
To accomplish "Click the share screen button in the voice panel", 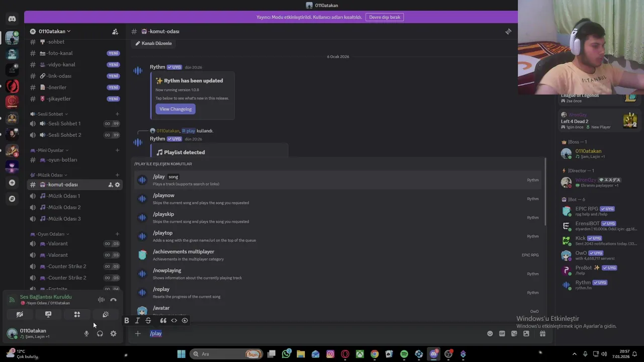I will pos(48,314).
